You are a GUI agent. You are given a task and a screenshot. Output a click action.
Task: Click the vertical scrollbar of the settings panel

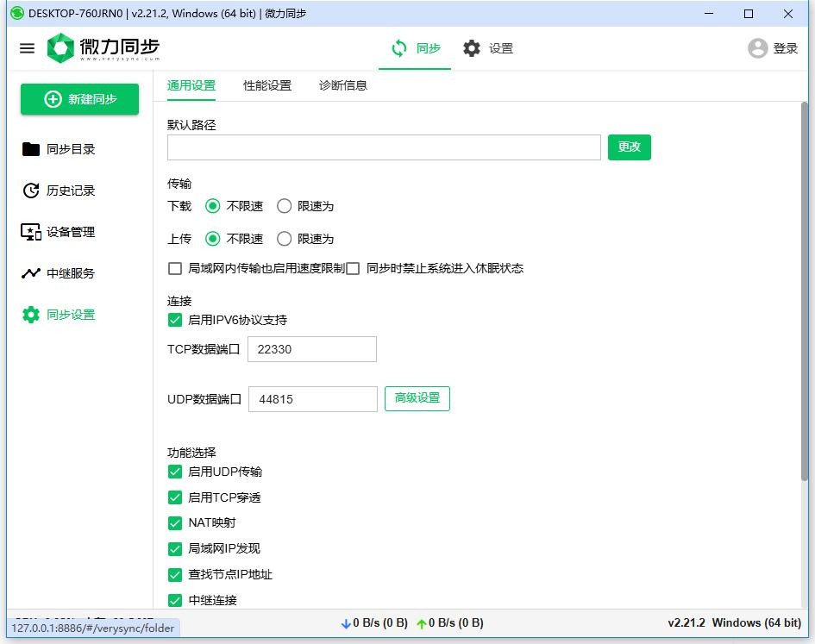tap(804, 291)
